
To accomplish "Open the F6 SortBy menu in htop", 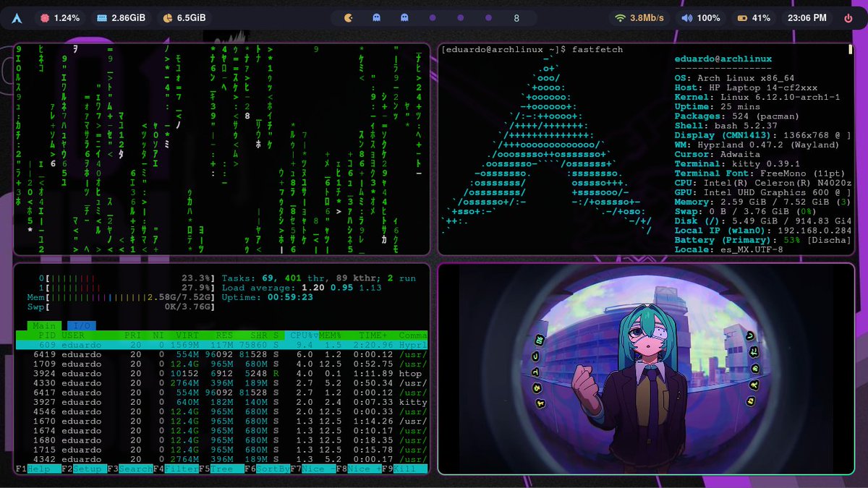I will 268,469.
